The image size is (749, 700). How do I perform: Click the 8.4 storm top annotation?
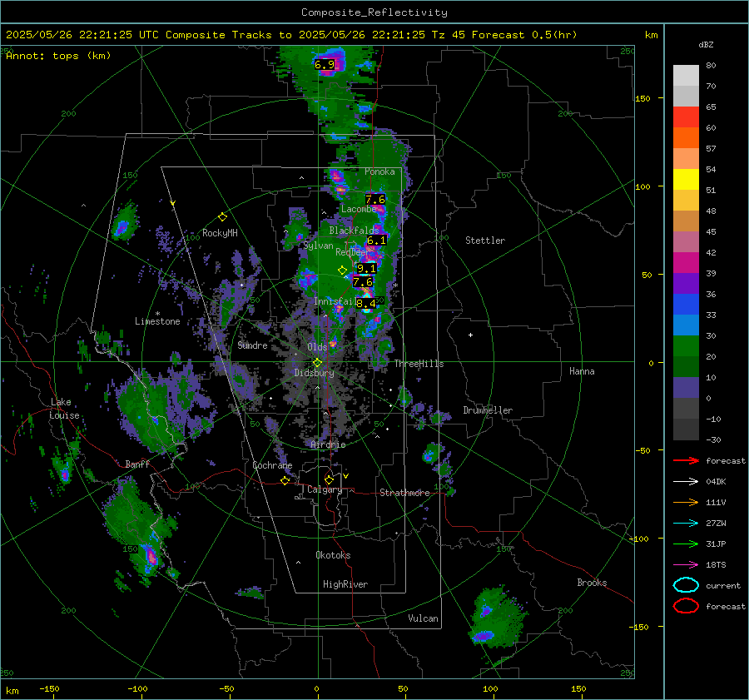coord(366,304)
